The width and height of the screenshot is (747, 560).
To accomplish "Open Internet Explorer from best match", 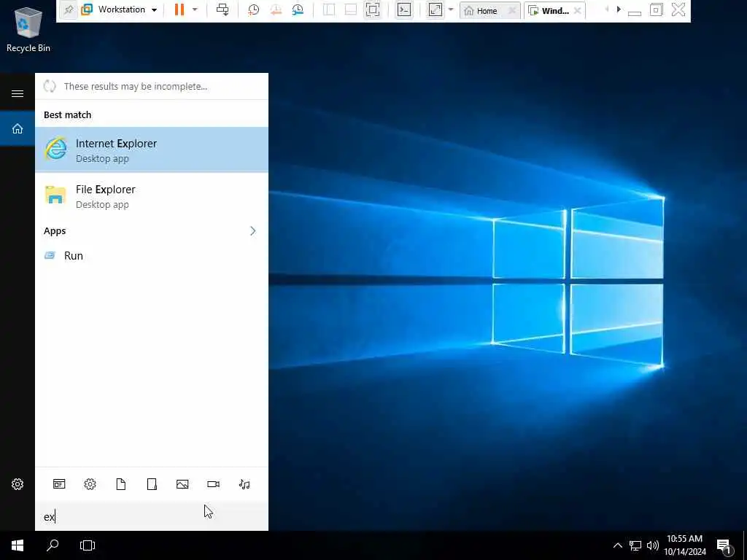I will (x=152, y=149).
